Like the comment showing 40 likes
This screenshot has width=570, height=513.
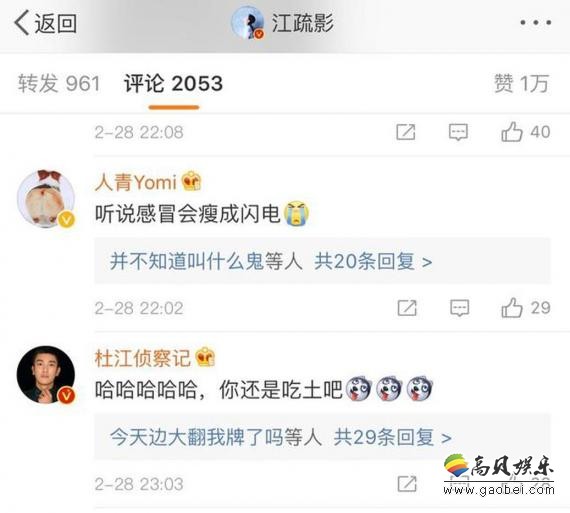pos(525,132)
